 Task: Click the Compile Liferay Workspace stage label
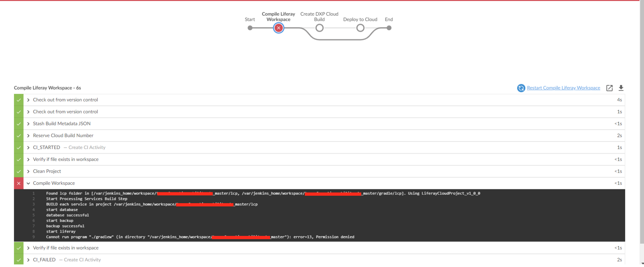[279, 17]
